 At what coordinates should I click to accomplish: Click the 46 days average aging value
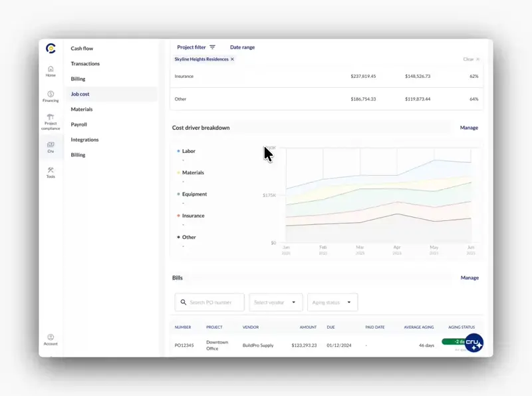426,345
